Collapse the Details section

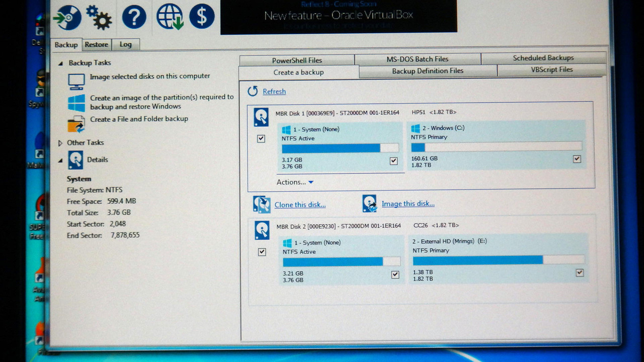pos(60,160)
